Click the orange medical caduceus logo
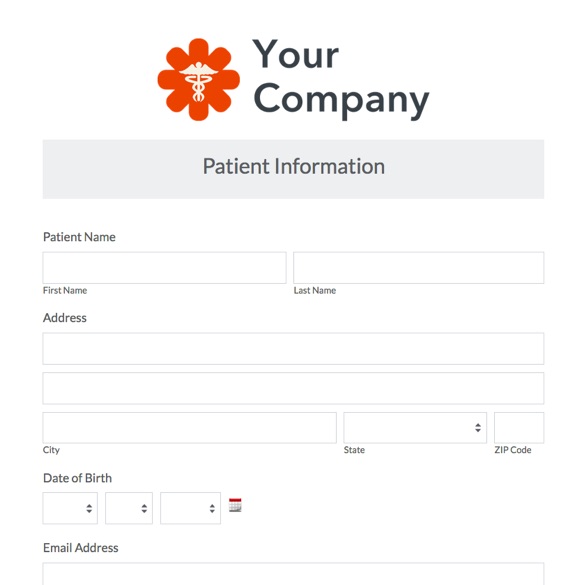This screenshot has height=585, width=585. 198,79
